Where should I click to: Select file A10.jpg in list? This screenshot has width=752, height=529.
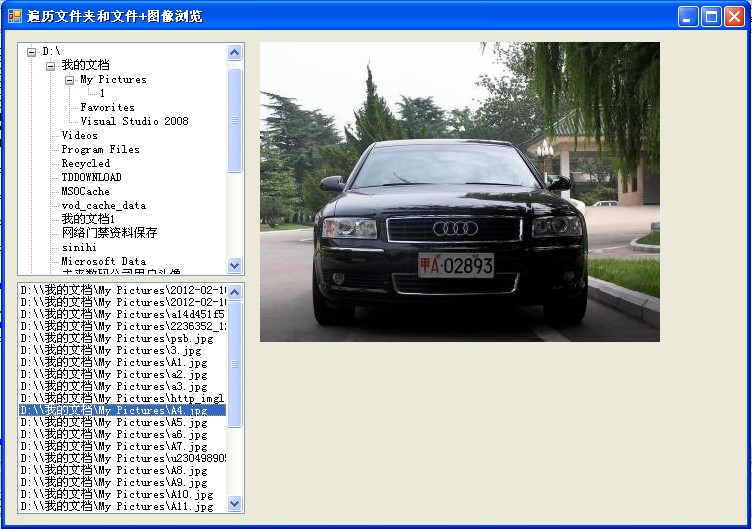(122, 494)
